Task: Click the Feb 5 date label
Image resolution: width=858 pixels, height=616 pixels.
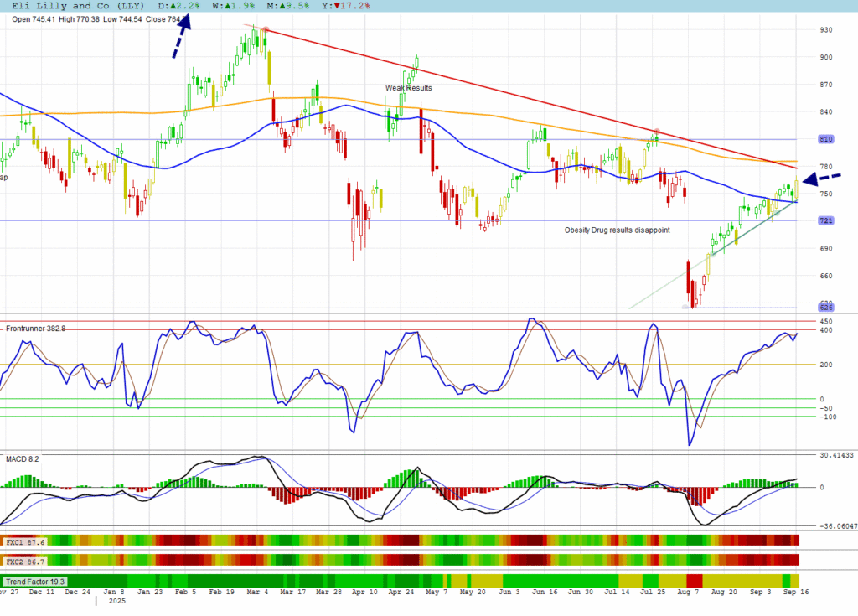Action: click(x=185, y=592)
